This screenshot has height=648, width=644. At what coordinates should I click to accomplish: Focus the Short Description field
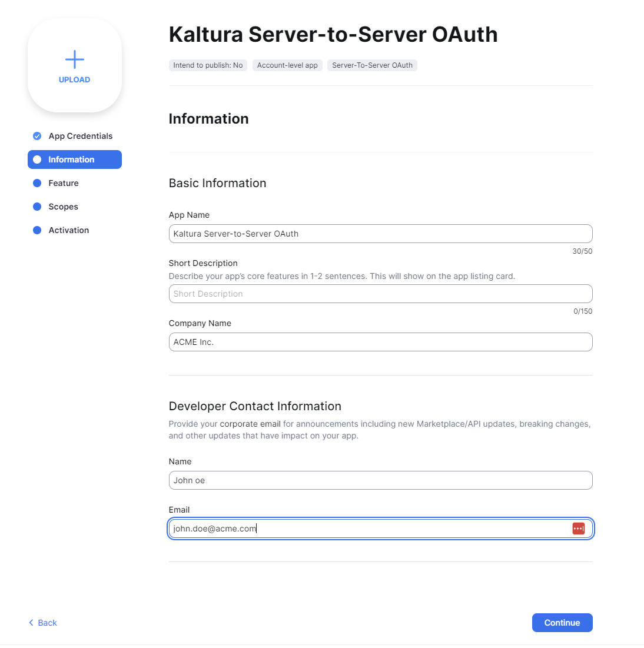coord(381,294)
